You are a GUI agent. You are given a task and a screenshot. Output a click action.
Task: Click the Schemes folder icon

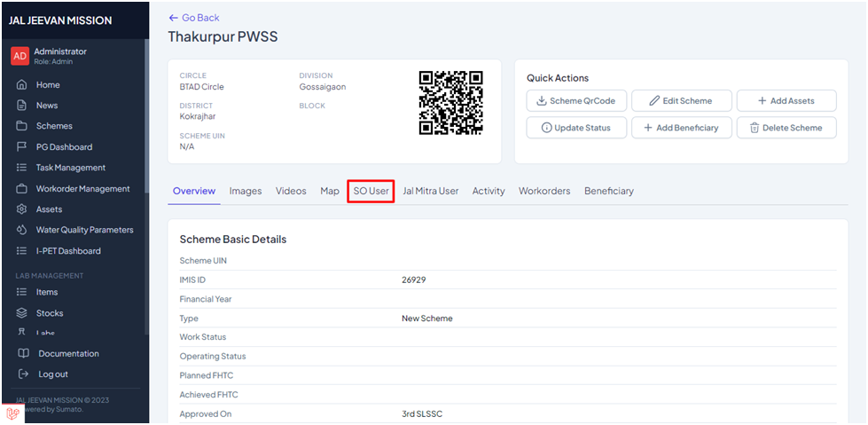(23, 126)
